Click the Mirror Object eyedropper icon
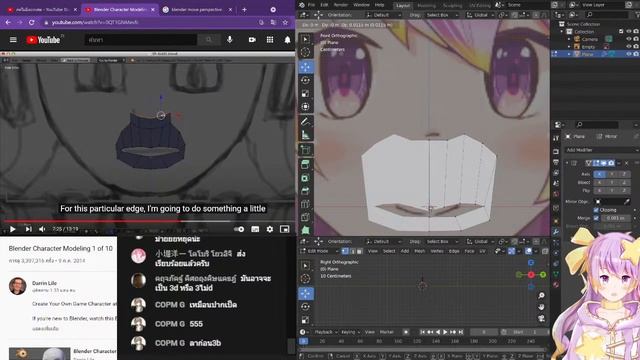The image size is (640, 360). pos(627,202)
